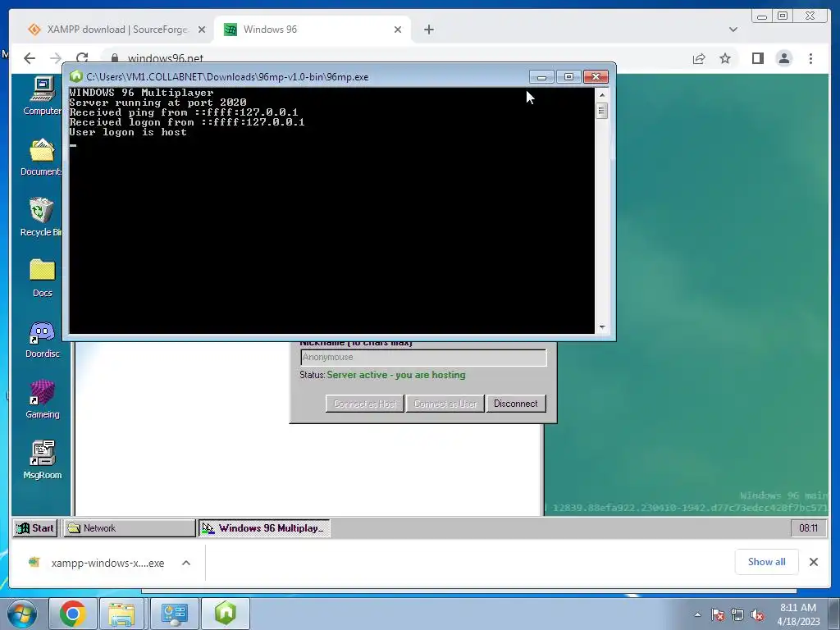Click the site lock icon in address bar

point(115,58)
